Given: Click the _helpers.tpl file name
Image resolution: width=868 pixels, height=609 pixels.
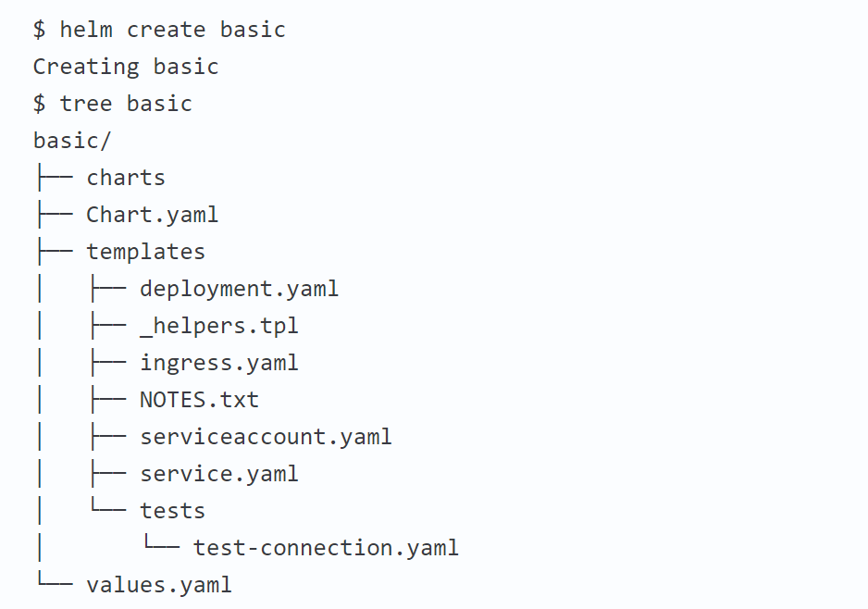Looking at the screenshot, I should (x=218, y=326).
